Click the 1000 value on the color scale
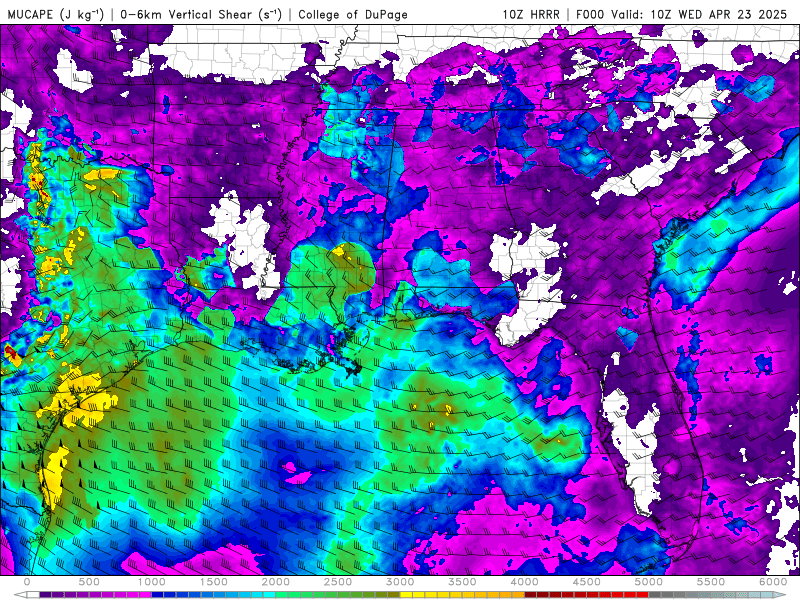The width and height of the screenshot is (800, 600). click(152, 582)
